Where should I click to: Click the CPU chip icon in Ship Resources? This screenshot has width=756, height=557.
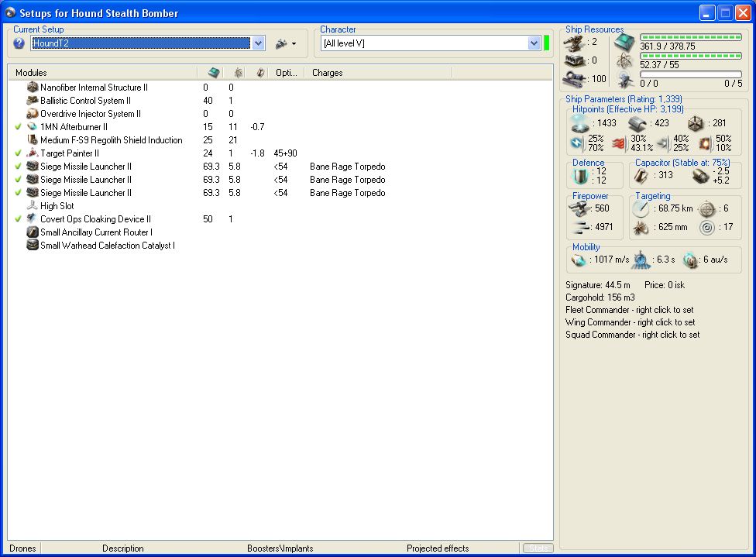(625, 43)
